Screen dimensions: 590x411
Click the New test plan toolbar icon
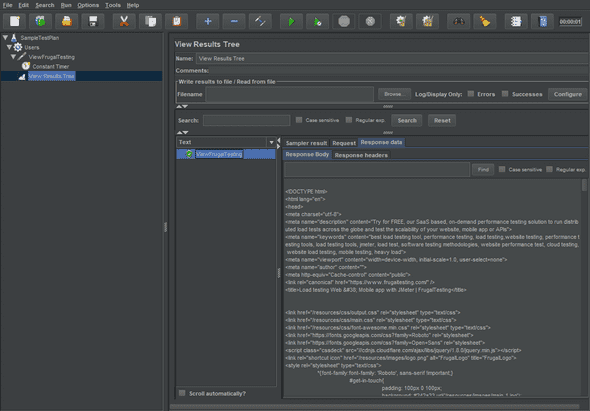click(15, 21)
